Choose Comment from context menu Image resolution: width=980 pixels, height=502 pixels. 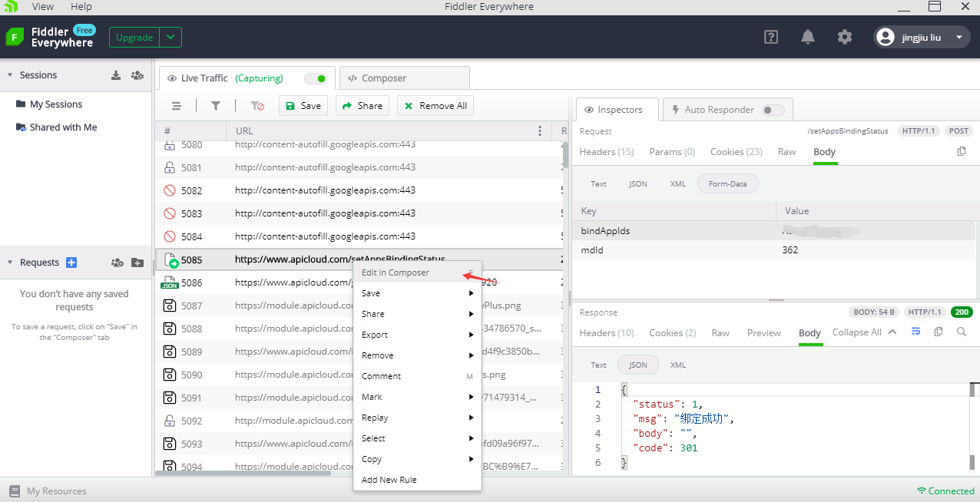point(417,376)
